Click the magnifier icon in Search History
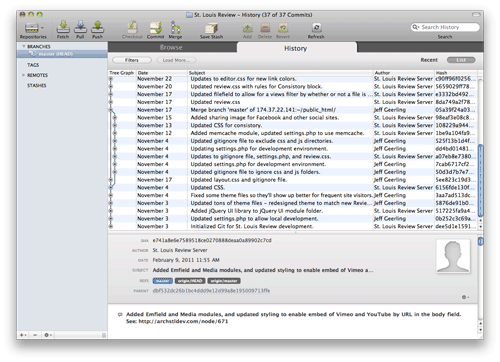This screenshot has width=500, height=362. click(415, 27)
